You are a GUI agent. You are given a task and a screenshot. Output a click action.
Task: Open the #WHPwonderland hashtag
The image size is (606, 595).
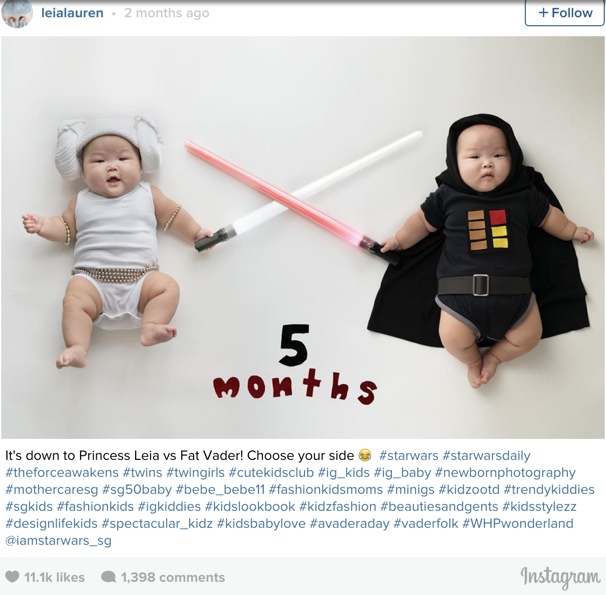tap(518, 524)
